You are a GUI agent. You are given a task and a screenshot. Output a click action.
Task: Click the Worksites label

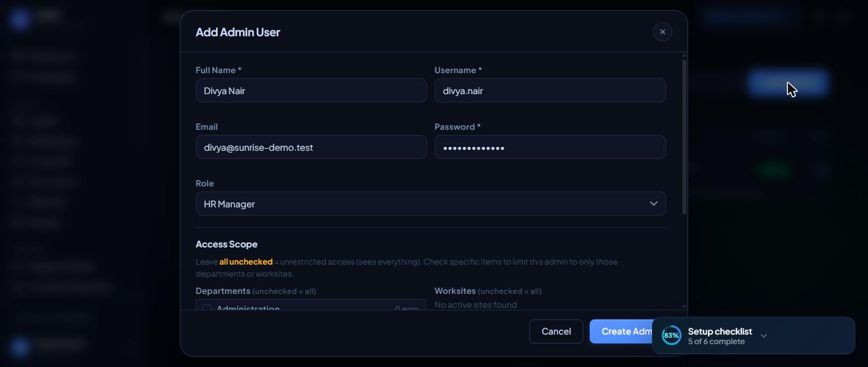(455, 291)
